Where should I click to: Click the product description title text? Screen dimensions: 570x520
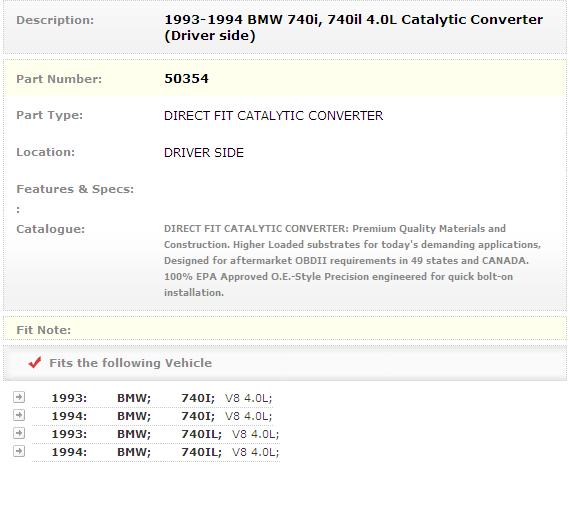tap(353, 28)
